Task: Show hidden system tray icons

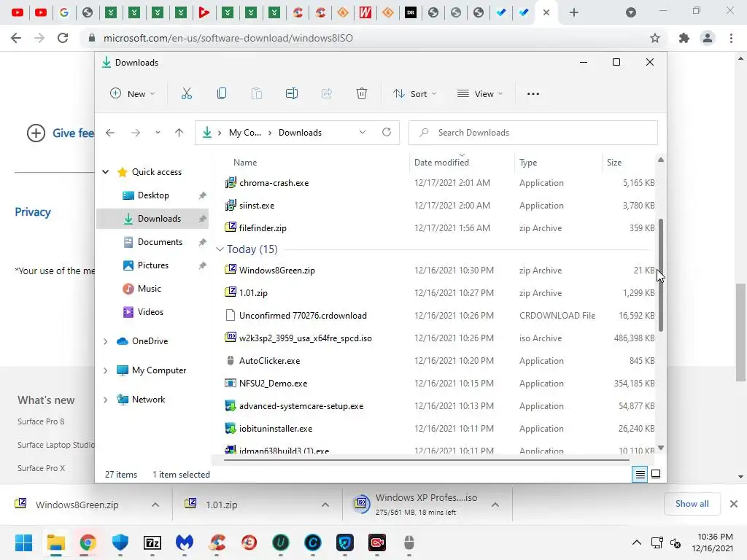Action: tap(636, 542)
